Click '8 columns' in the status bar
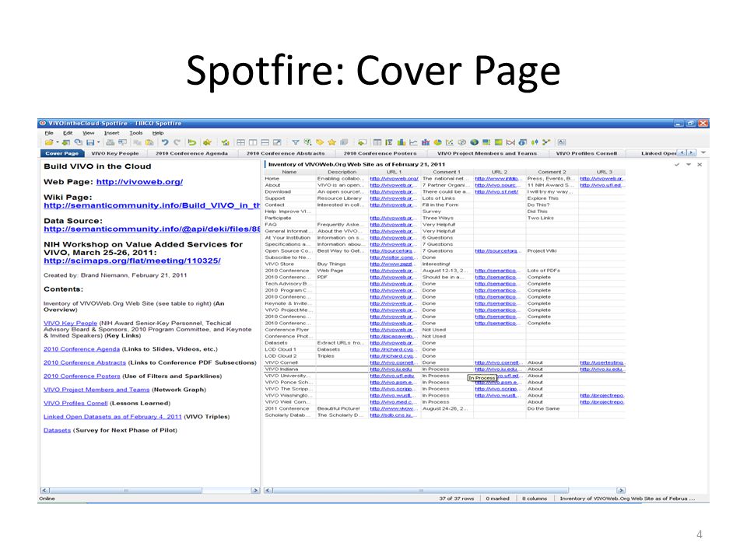 [535, 499]
